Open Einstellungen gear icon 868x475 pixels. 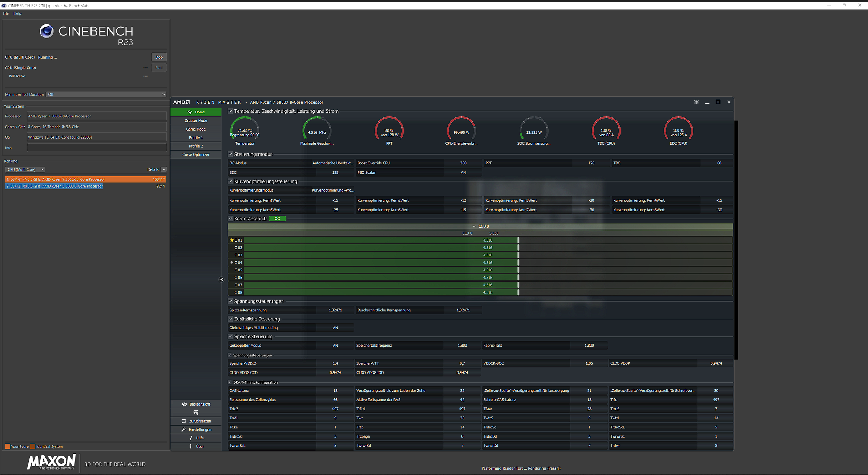point(183,430)
